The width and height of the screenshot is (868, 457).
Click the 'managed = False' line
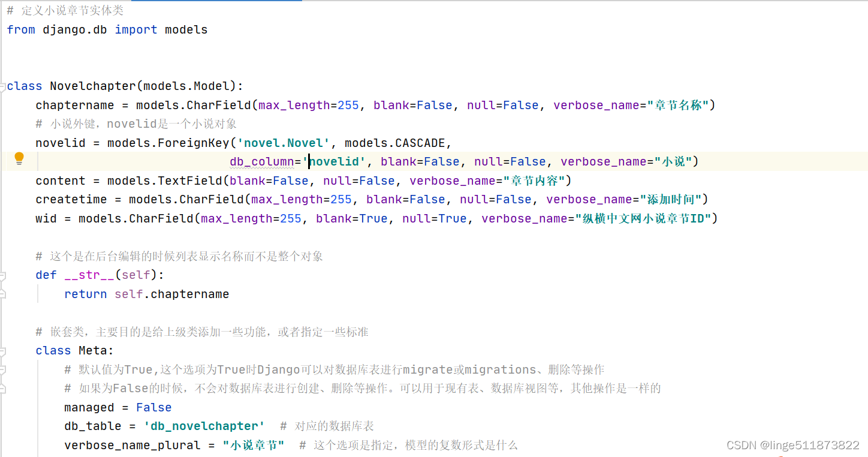tap(118, 407)
